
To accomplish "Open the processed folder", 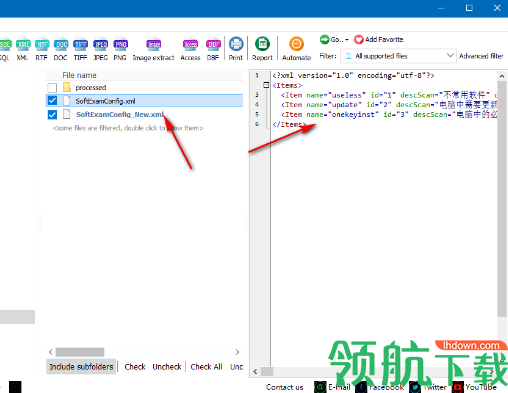I will 91,88.
